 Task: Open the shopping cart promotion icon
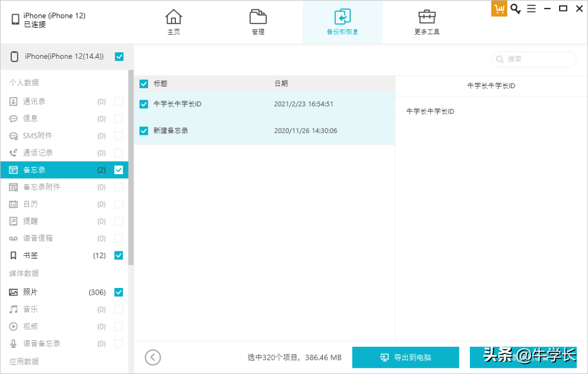coord(499,9)
